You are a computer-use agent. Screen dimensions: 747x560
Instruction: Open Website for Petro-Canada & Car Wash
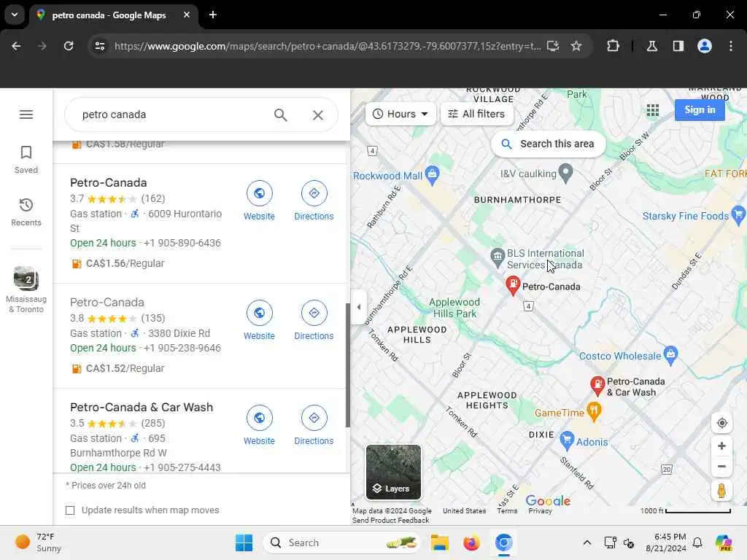click(259, 425)
